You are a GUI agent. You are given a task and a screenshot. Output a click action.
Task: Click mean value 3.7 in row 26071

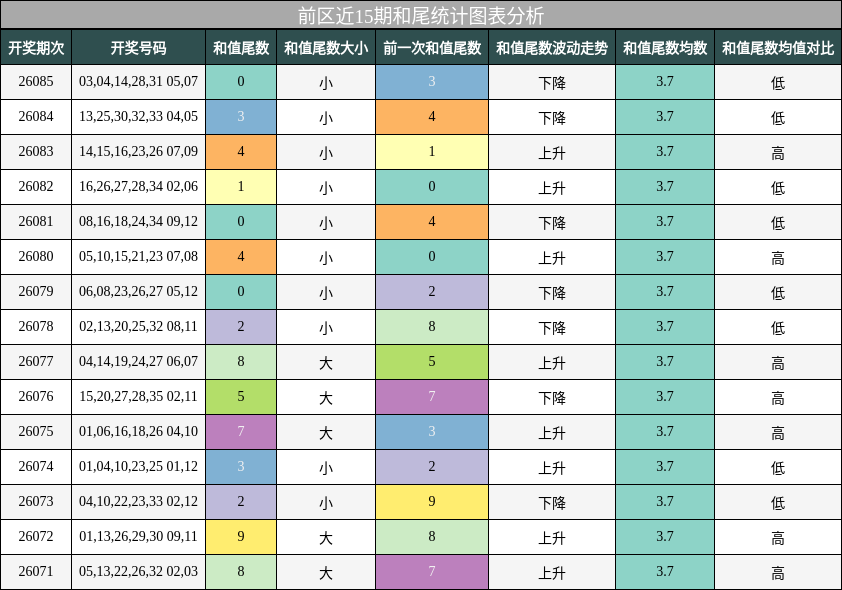tap(665, 572)
